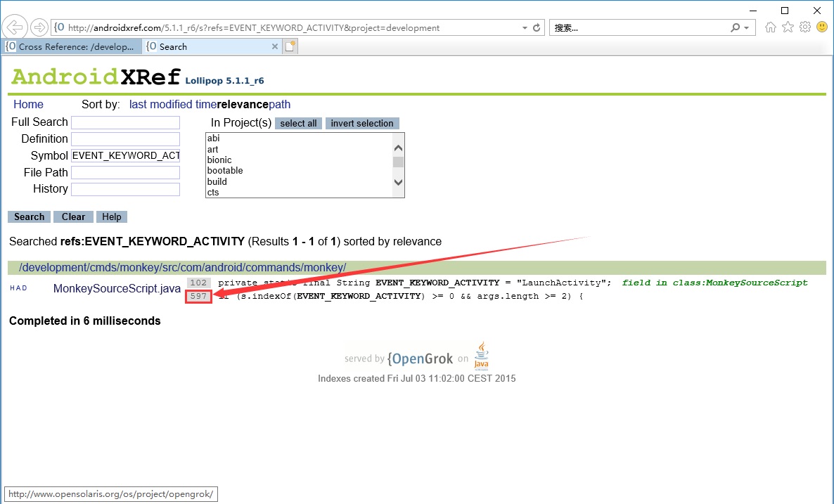Focus the Full Search input field

coord(126,122)
